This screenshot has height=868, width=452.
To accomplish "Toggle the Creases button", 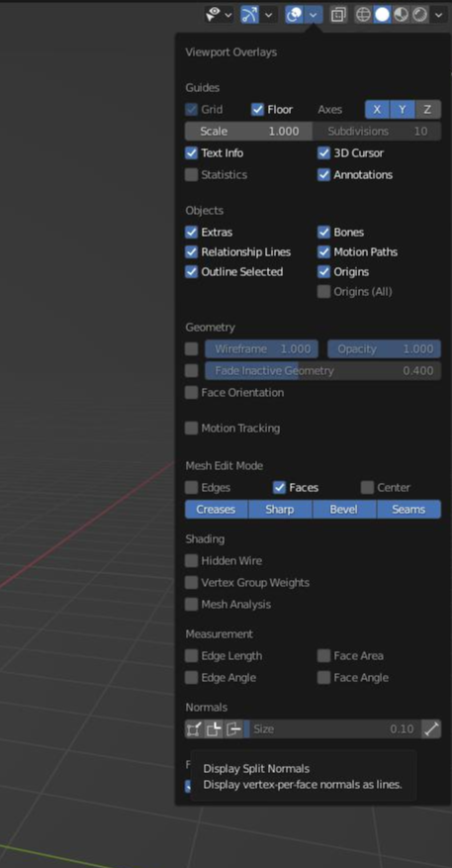I will [217, 510].
